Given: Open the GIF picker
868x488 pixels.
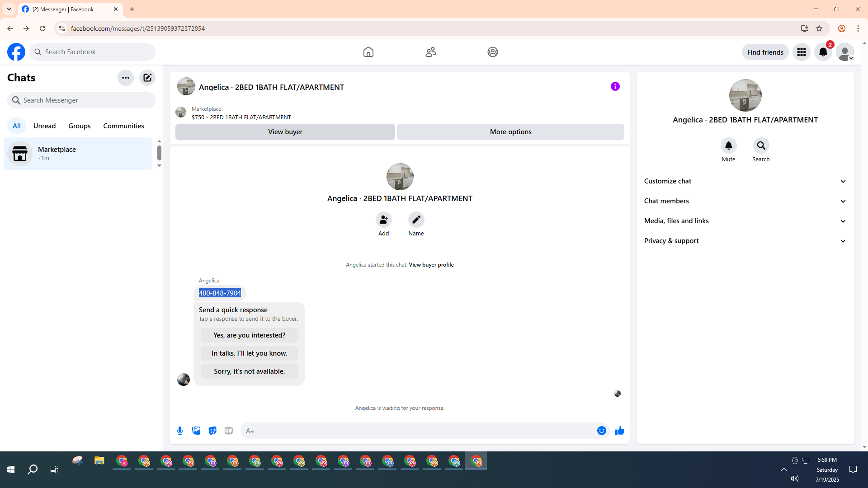Looking at the screenshot, I should [229, 431].
